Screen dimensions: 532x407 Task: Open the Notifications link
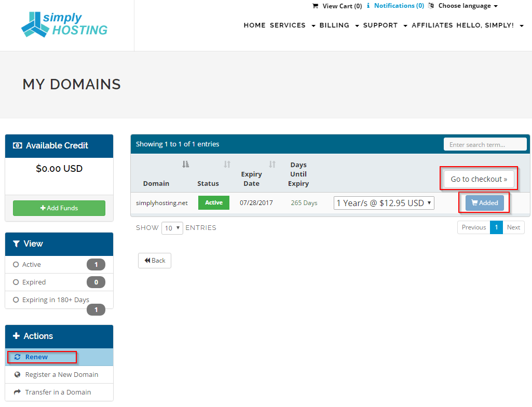(x=399, y=6)
